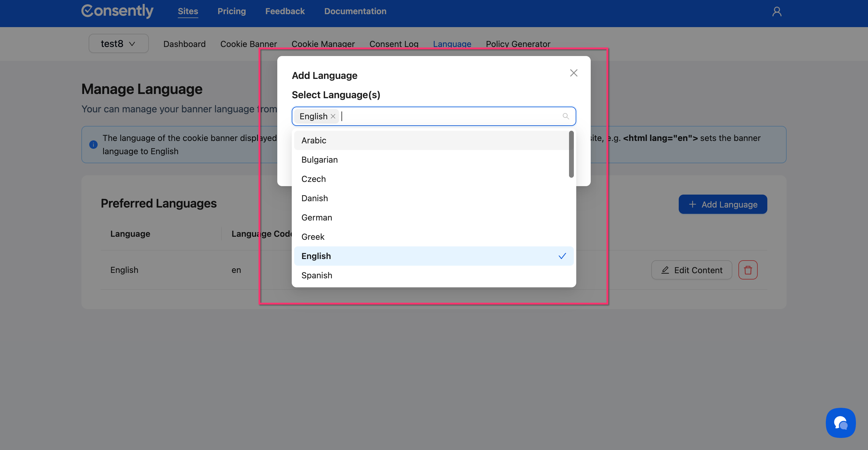Click the red trash delete icon

(x=748, y=270)
